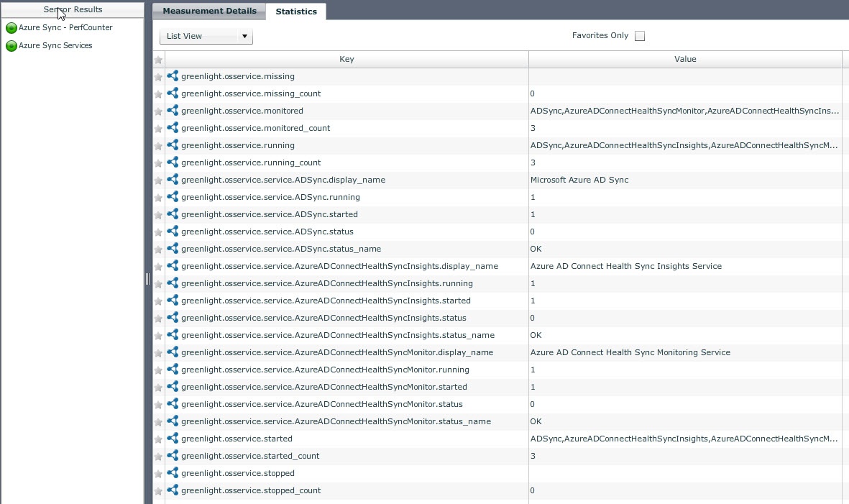This screenshot has width=849, height=504.
Task: Enable the Favorites Only checkbox
Action: click(x=640, y=36)
